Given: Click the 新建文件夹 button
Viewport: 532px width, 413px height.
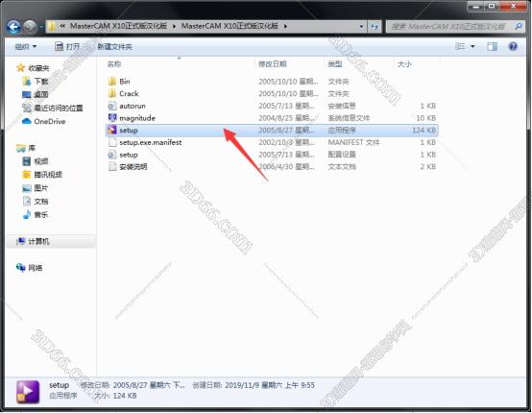Looking at the screenshot, I should [114, 47].
